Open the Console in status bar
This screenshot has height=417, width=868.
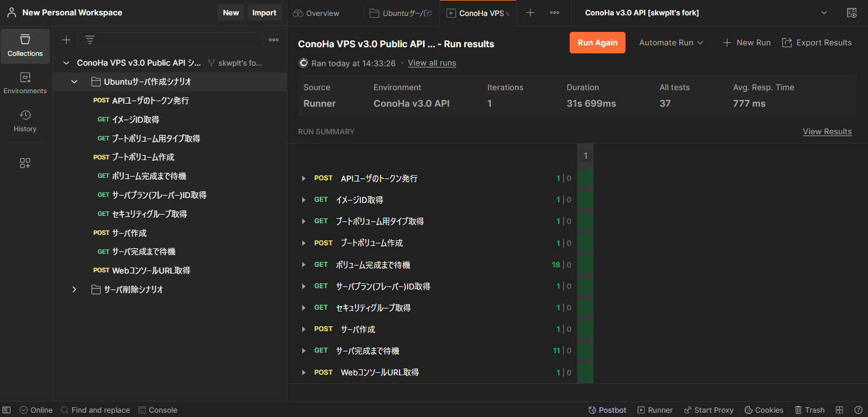[158, 410]
